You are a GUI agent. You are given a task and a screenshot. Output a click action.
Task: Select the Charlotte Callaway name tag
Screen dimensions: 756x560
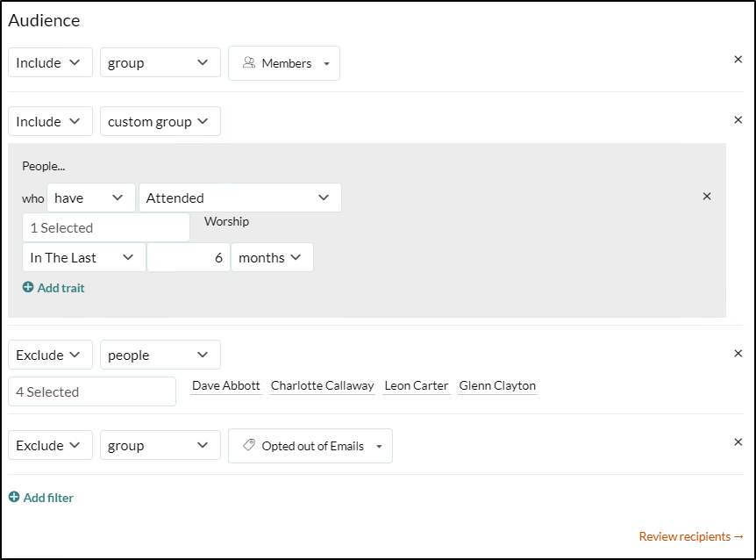322,385
